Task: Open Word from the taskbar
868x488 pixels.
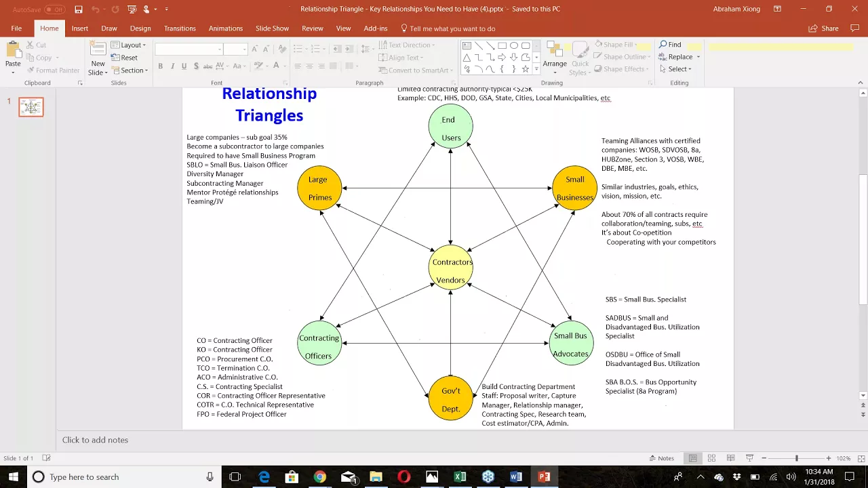Action: coord(516,477)
